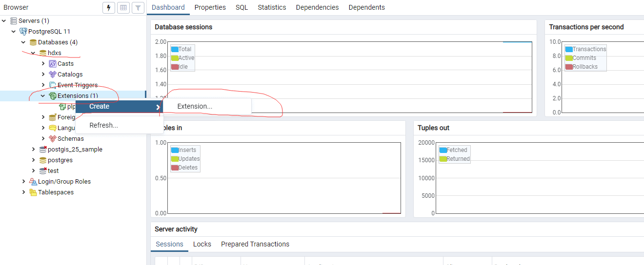Viewport: 644px width, 265px height.
Task: Collapse the Extensions (1) node
Action: [x=43, y=96]
